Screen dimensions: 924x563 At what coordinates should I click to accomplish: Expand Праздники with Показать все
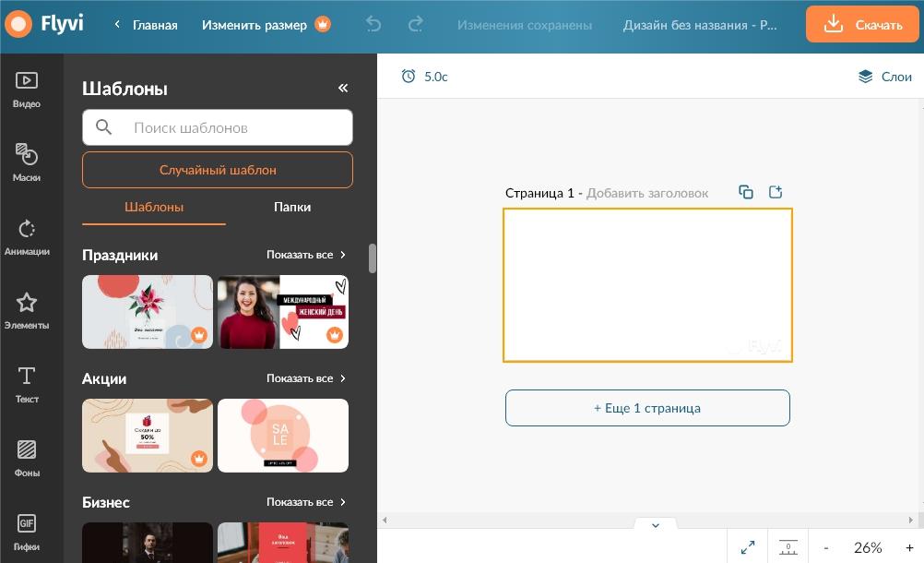[x=306, y=255]
